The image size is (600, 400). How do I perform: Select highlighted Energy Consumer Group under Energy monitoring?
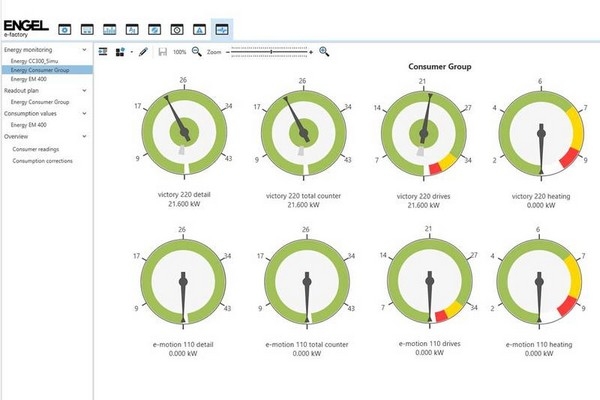point(47,70)
